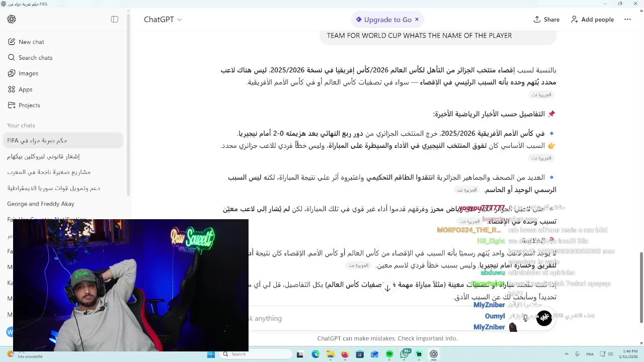
Task: Click the taskbar Search box
Action: point(255,354)
